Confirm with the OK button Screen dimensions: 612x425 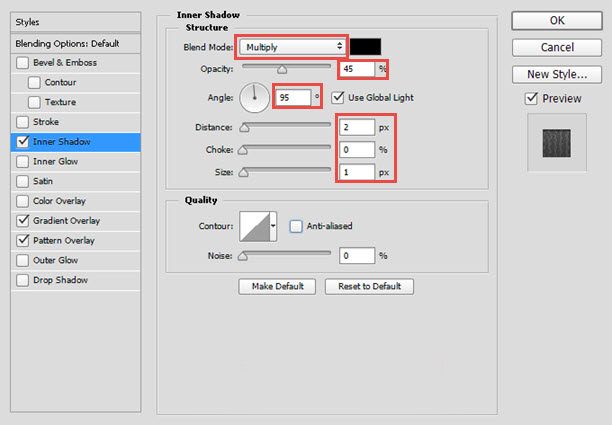pyautogui.click(x=557, y=20)
